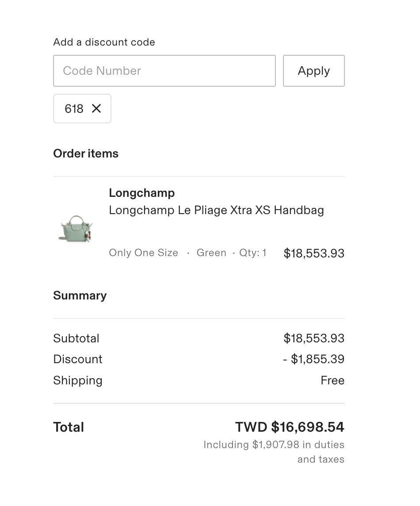This screenshot has height=506, width=420.
Task: Select the 618 discount chip label
Action: (x=74, y=109)
